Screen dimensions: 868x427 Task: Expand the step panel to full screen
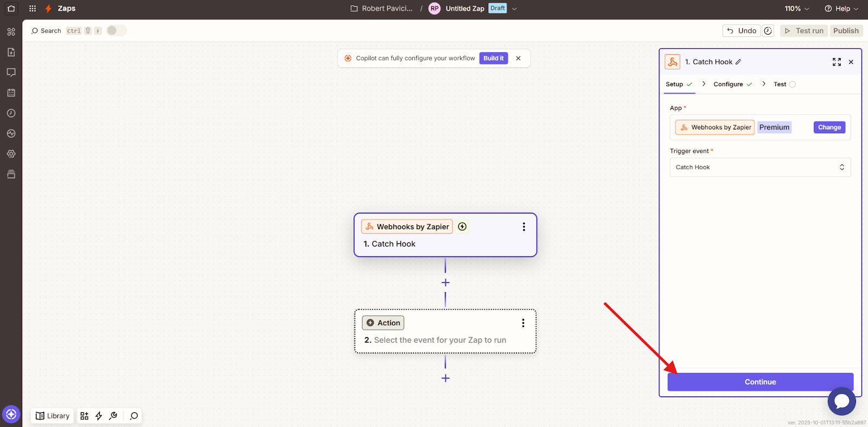click(x=837, y=62)
